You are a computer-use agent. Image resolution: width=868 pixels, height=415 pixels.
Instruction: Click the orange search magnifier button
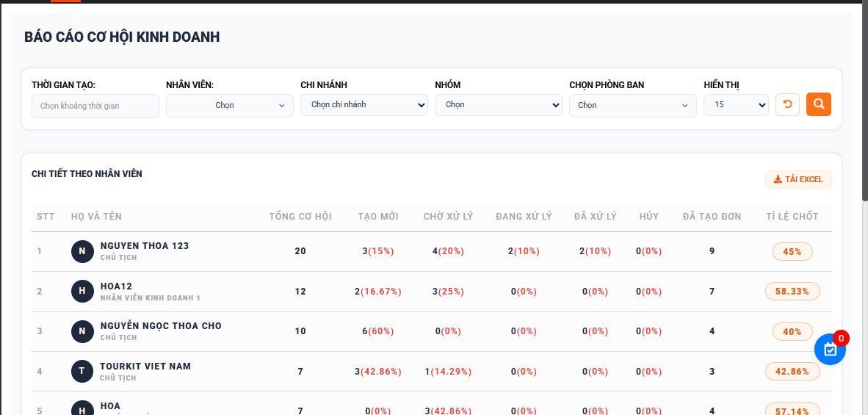[818, 104]
